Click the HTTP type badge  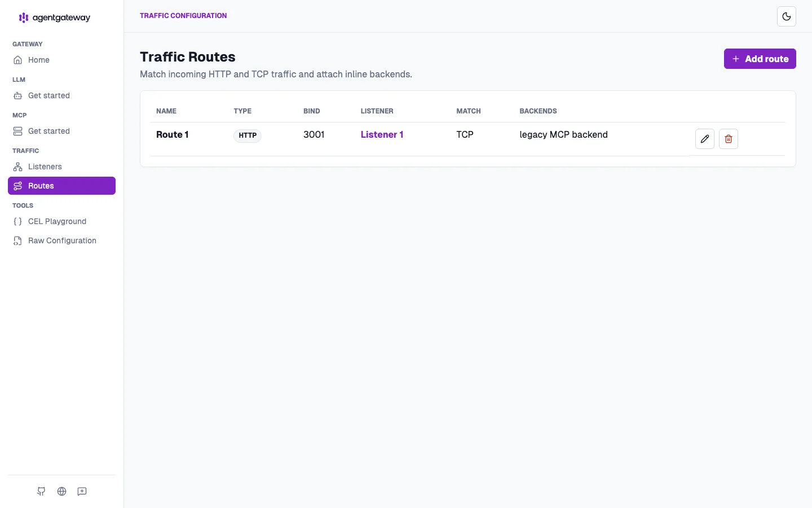(x=248, y=135)
